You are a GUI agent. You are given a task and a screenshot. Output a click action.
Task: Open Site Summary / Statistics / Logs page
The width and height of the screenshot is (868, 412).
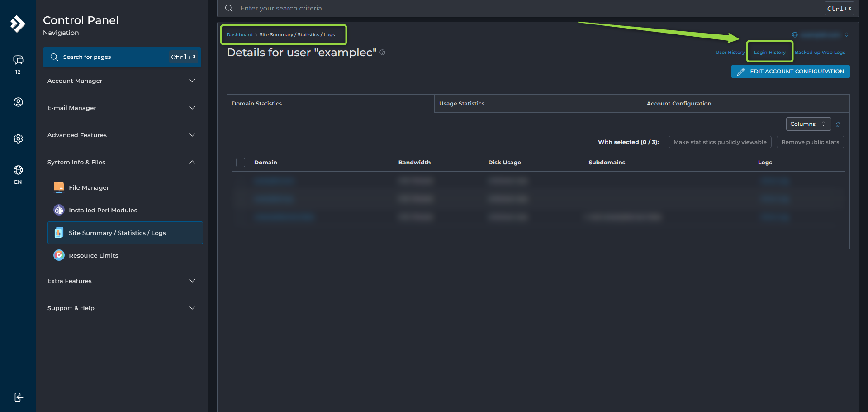(x=125, y=233)
